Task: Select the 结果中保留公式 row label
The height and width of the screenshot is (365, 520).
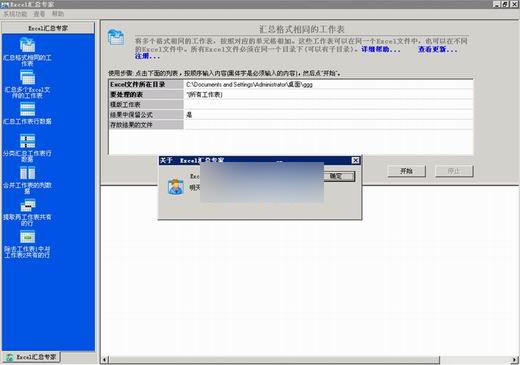Action: [x=146, y=115]
